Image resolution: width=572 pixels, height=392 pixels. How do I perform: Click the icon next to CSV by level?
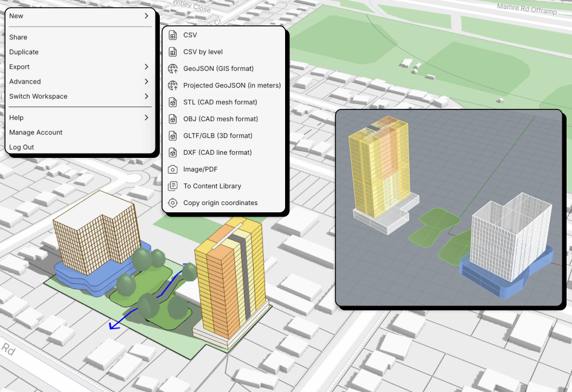tap(173, 52)
